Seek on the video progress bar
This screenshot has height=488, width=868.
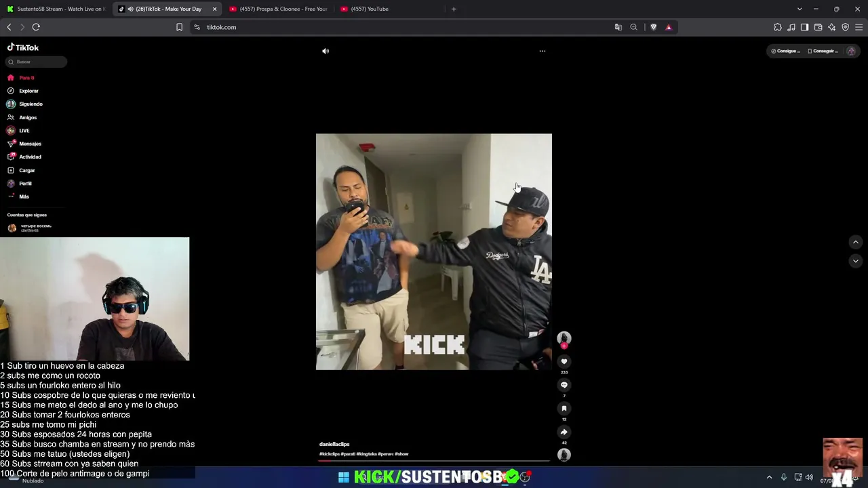(x=434, y=461)
